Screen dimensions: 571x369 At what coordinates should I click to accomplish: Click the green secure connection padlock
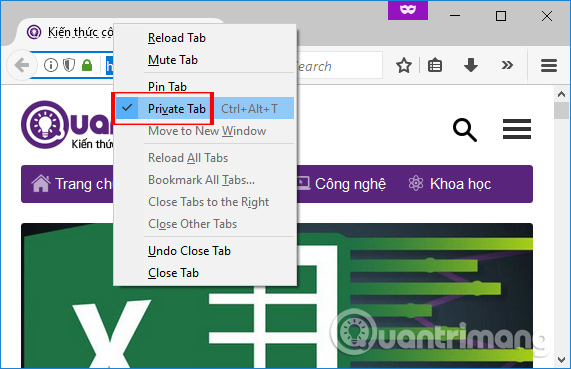[87, 66]
